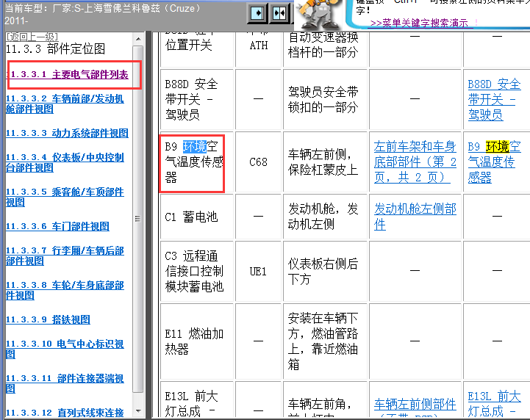
Task: Click the sidebar scrollbar thumb
Action: click(x=138, y=219)
